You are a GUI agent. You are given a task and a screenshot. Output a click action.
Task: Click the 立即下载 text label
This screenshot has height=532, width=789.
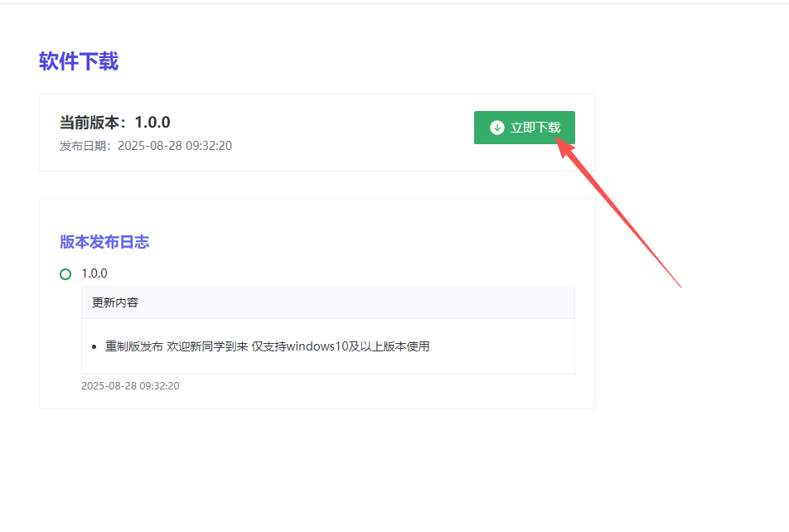coord(535,128)
